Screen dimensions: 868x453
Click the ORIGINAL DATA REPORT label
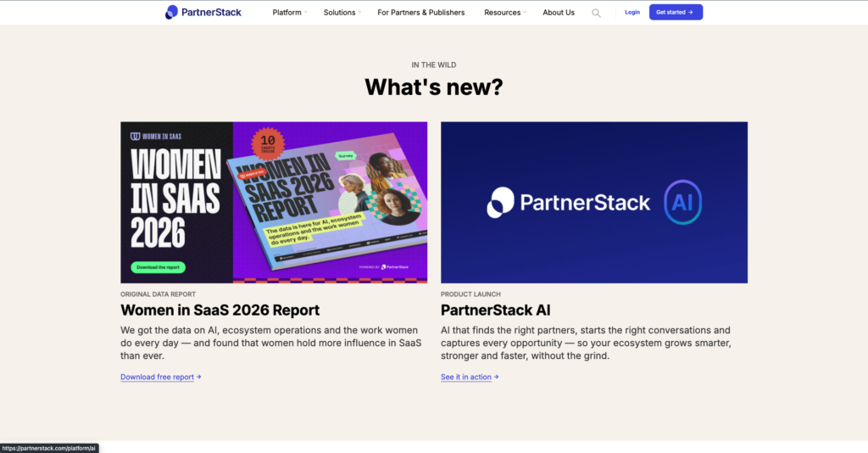(158, 294)
